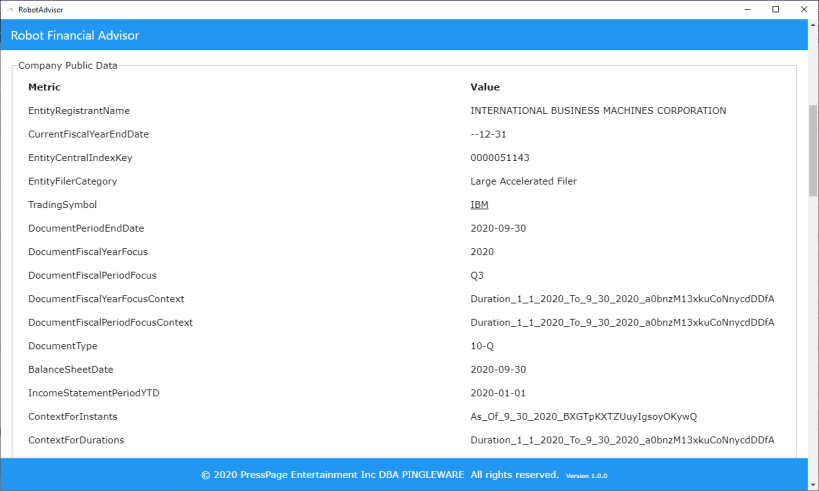Select the DocumentType label

63,346
